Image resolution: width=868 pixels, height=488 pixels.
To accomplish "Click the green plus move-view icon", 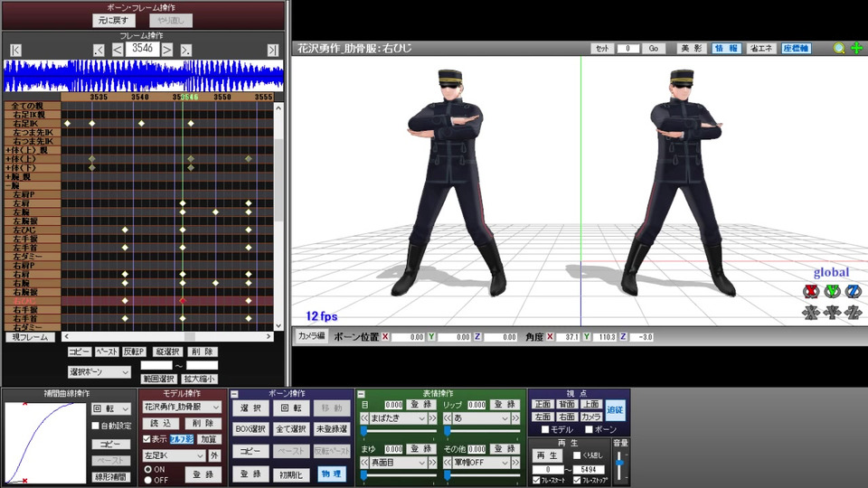I will pyautogui.click(x=856, y=49).
